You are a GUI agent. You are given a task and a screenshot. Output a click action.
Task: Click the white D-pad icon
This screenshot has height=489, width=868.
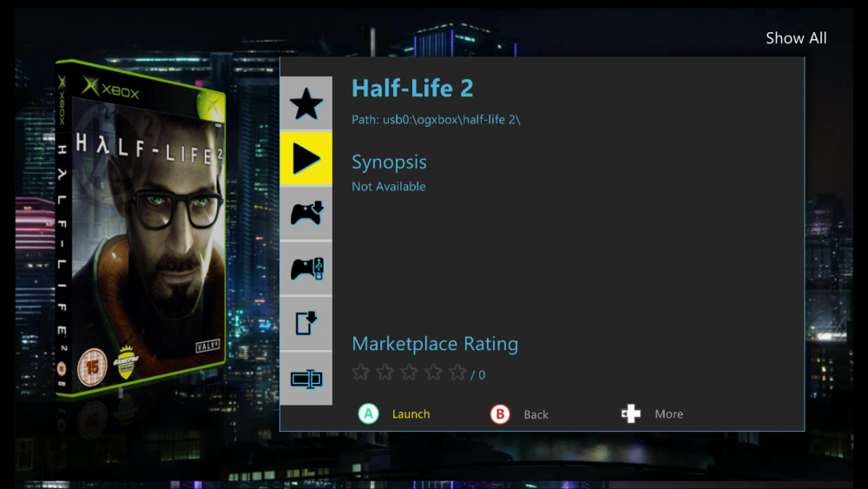coord(630,413)
